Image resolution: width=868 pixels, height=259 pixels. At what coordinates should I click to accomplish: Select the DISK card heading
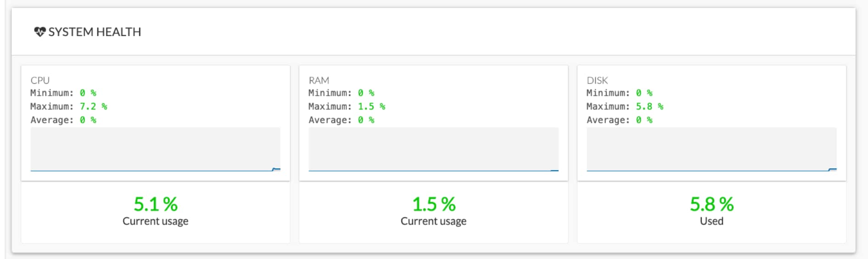(x=597, y=80)
